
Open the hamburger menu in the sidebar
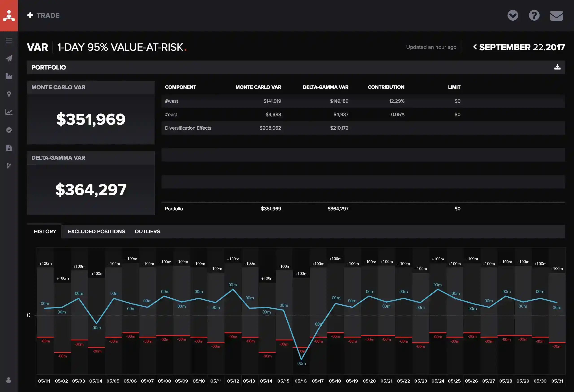coord(9,40)
